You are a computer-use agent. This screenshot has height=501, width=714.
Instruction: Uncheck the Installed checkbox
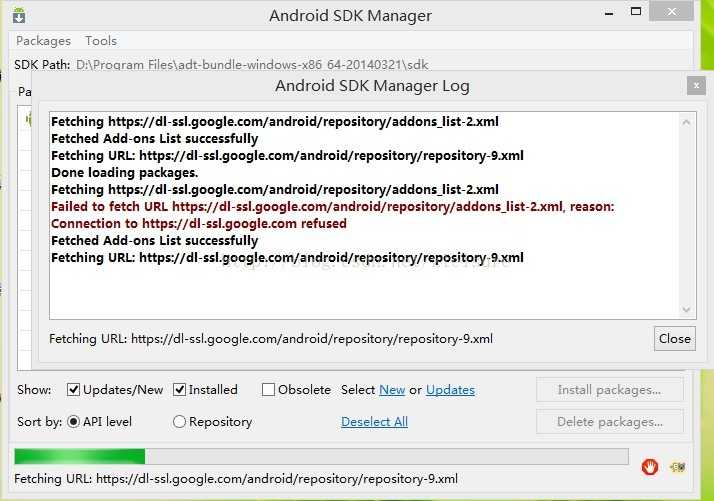[179, 390]
